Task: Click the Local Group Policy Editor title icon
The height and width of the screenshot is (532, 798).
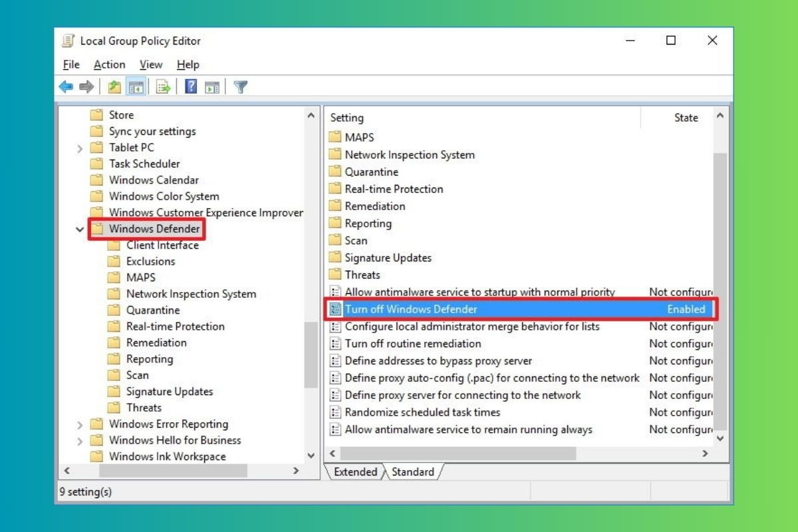Action: pos(68,41)
